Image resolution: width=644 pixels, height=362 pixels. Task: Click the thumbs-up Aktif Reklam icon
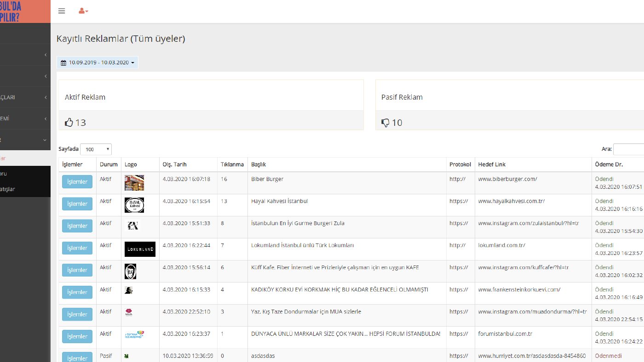pos(69,123)
